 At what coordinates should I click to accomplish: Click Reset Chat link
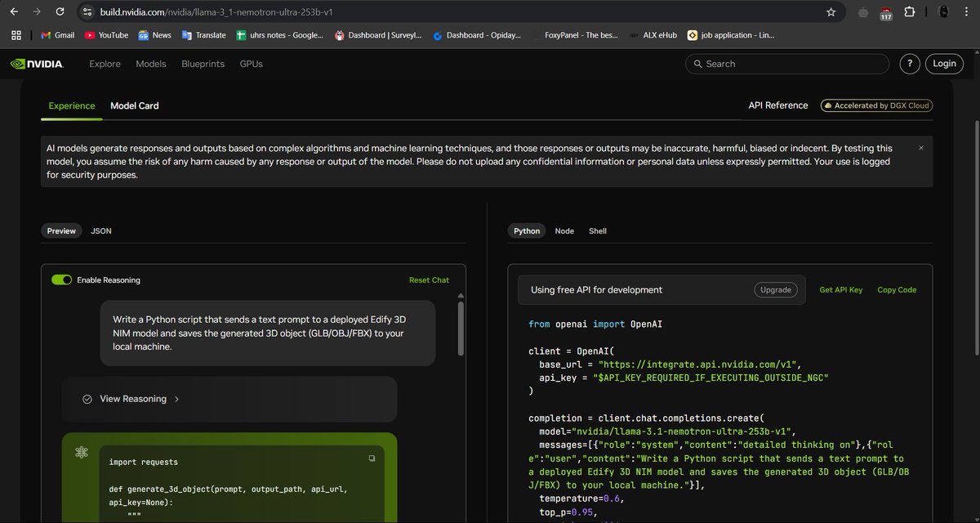pos(429,279)
